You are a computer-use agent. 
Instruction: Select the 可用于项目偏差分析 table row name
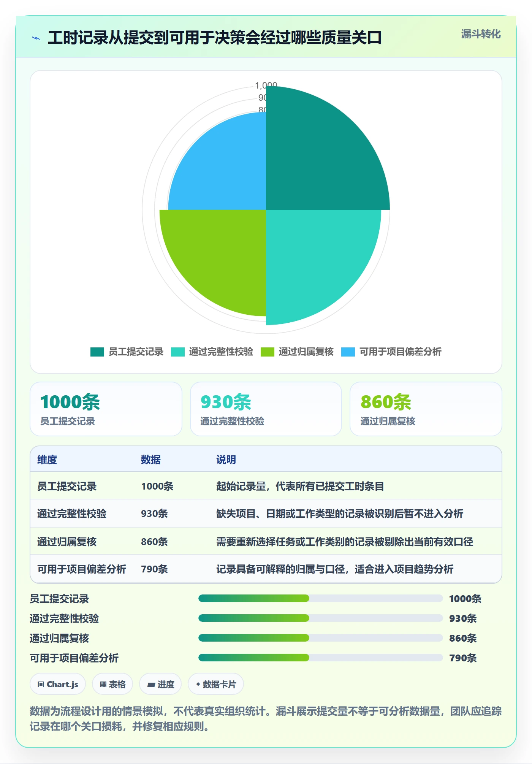pyautogui.click(x=82, y=569)
